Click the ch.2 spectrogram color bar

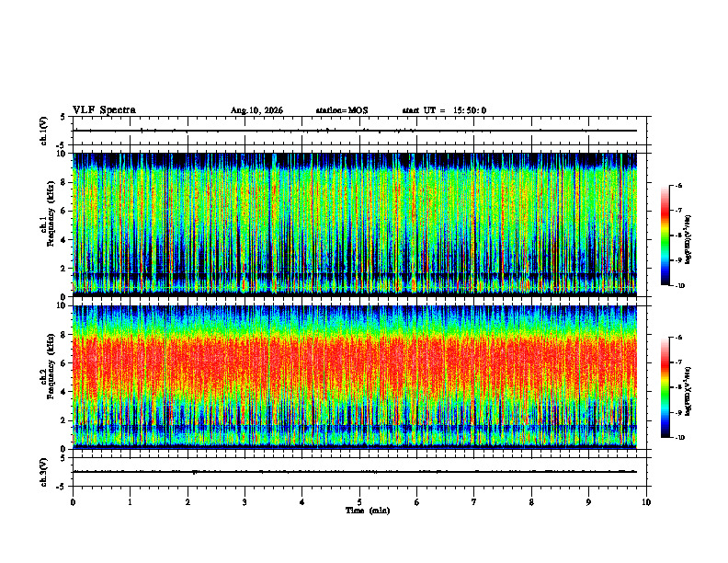coord(665,387)
